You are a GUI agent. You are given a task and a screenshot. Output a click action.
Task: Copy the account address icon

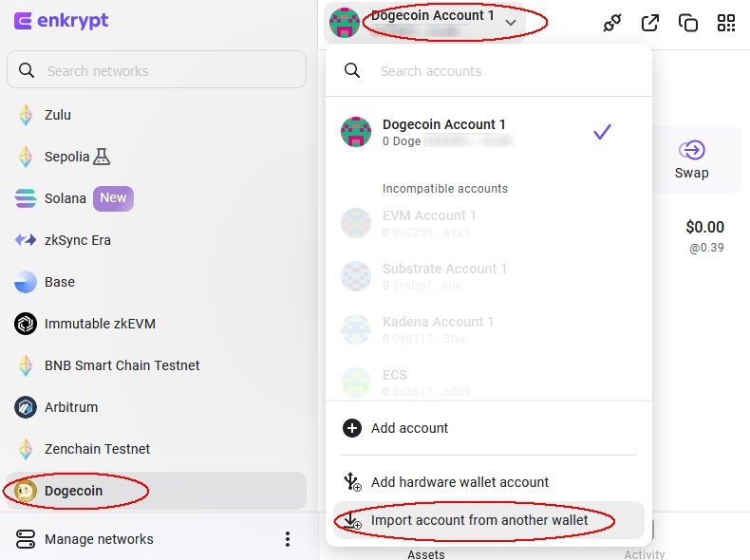point(688,23)
